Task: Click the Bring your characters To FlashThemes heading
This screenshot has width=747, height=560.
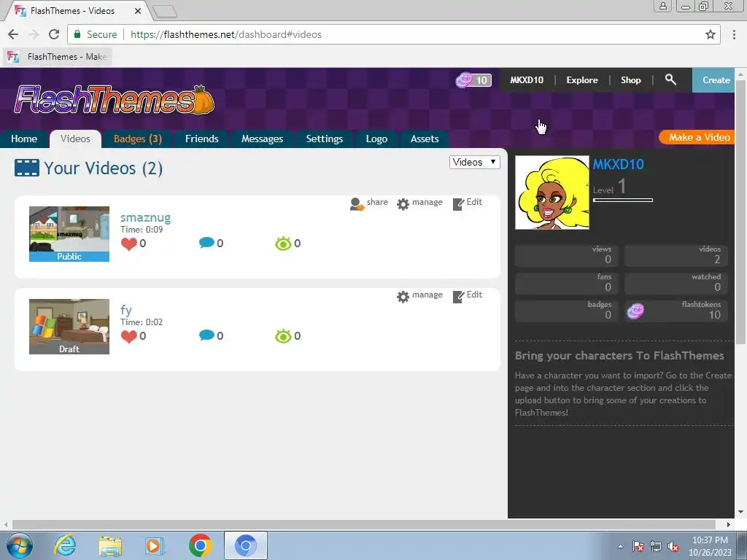Action: [x=619, y=356]
